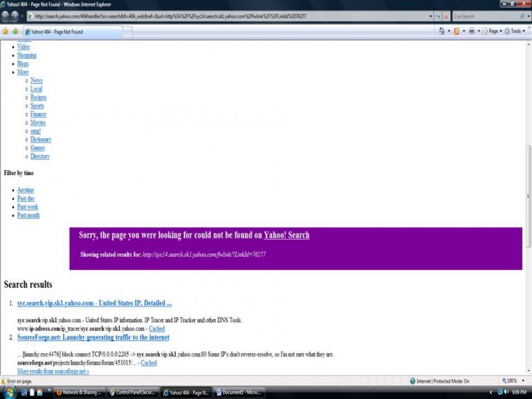Click the scrollbar up arrow
Screen dimensions: 532x399
(x=528, y=44)
